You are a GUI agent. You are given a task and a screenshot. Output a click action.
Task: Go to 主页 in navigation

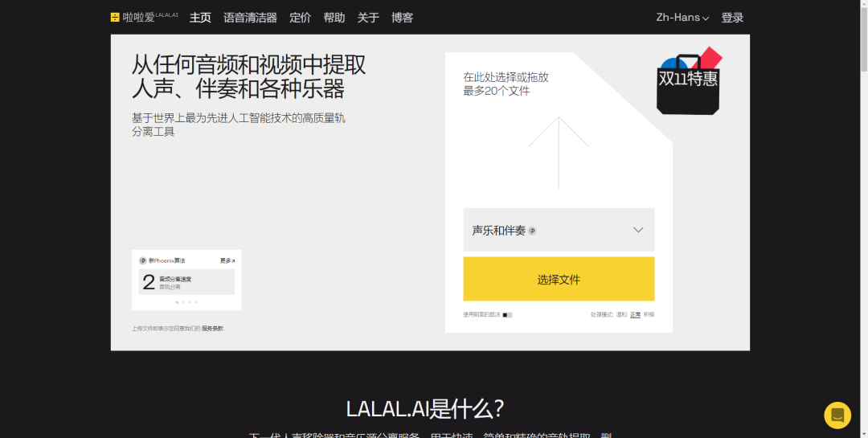200,18
